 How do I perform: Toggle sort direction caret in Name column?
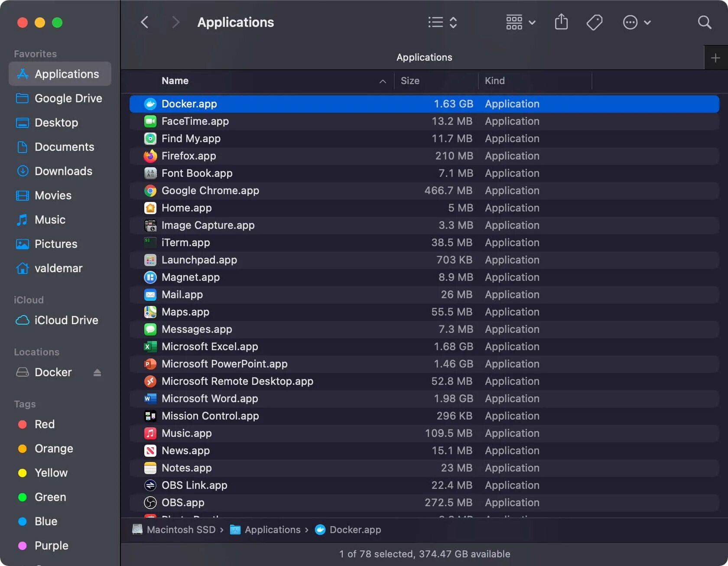383,81
